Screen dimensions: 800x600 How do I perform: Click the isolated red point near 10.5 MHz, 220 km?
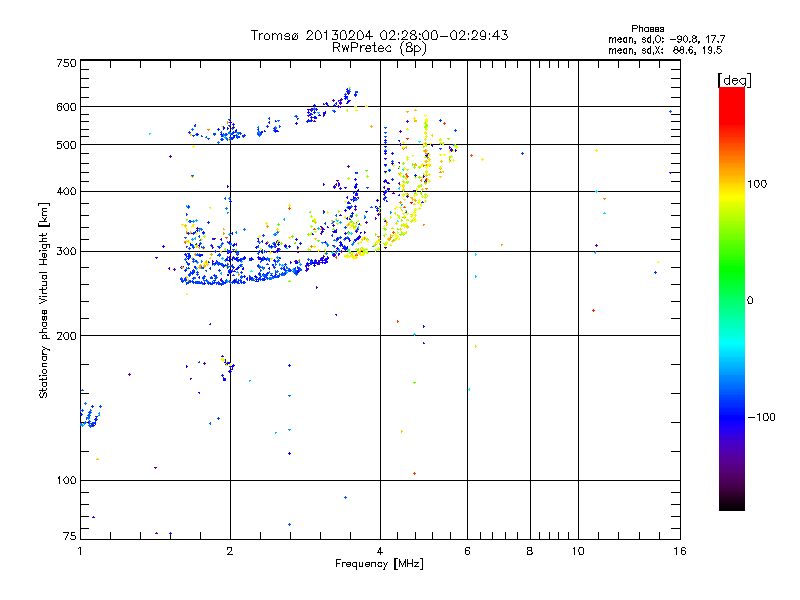coord(593,310)
